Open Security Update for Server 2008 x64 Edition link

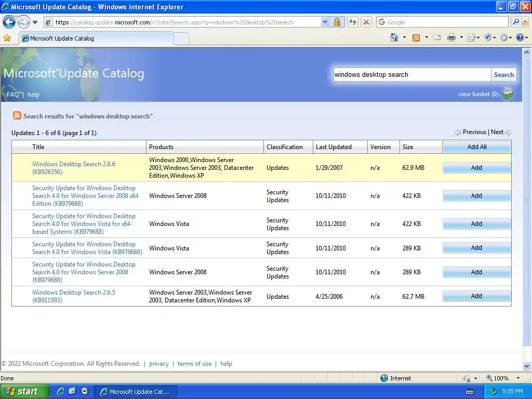coord(85,196)
